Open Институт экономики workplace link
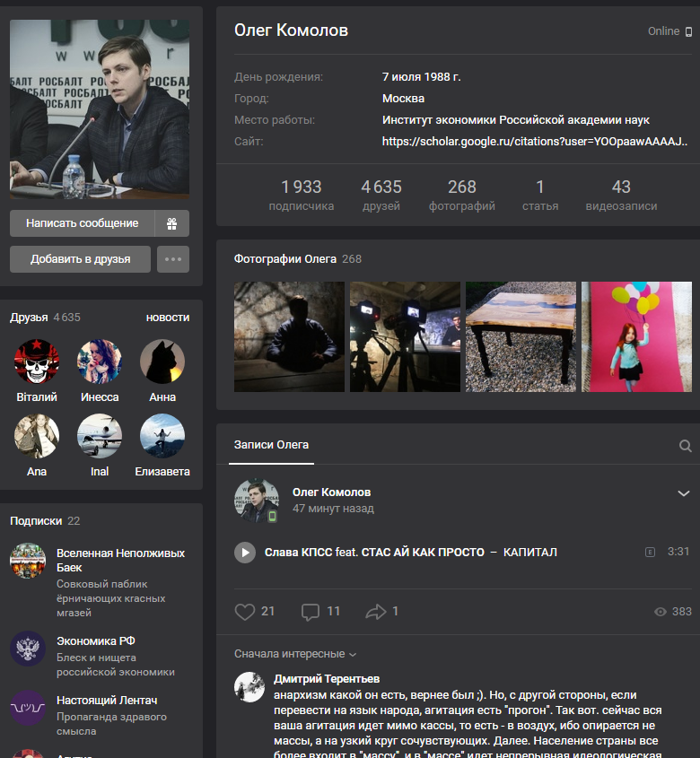 point(516,120)
